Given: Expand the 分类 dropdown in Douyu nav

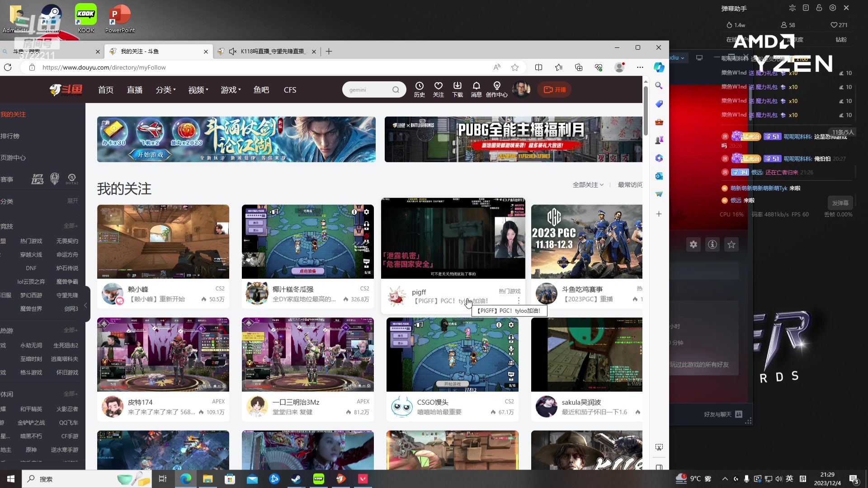Looking at the screenshot, I should tap(165, 90).
